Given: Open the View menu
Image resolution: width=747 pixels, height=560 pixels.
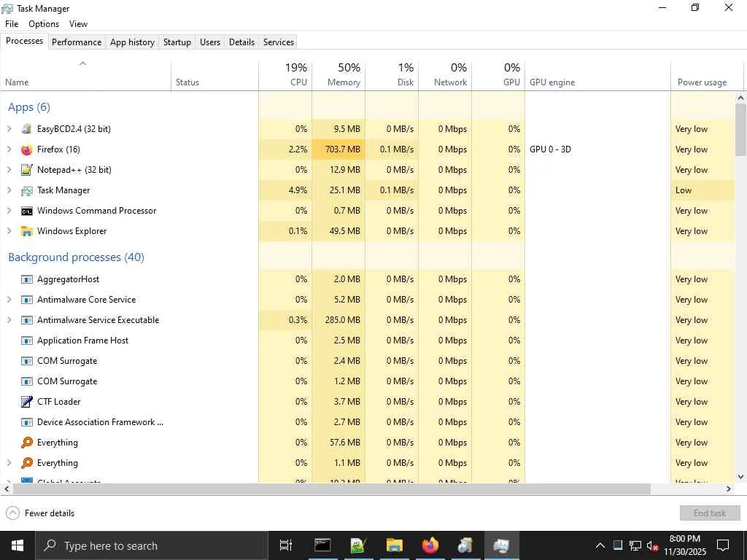Looking at the screenshot, I should pyautogui.click(x=78, y=24).
